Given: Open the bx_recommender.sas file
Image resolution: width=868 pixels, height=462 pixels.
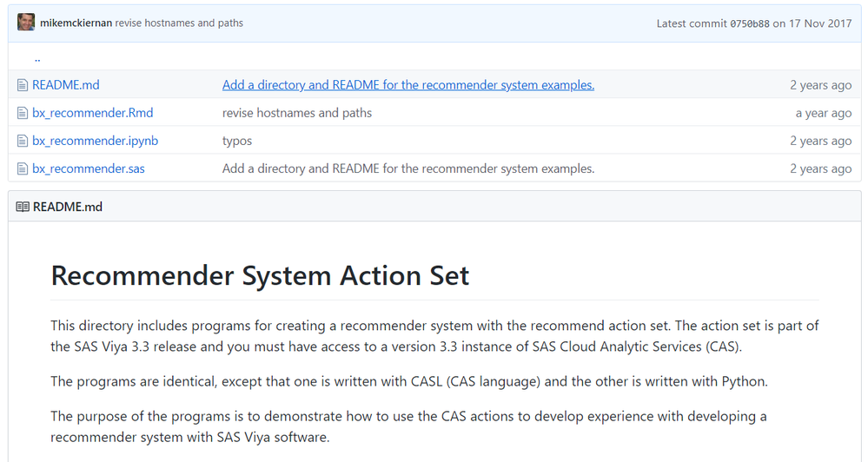Looking at the screenshot, I should (89, 168).
